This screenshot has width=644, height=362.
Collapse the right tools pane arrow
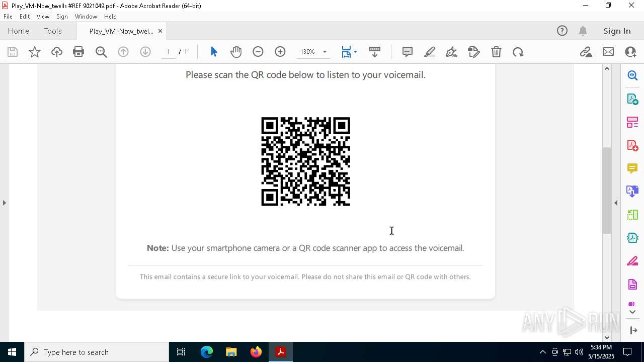coord(616,203)
